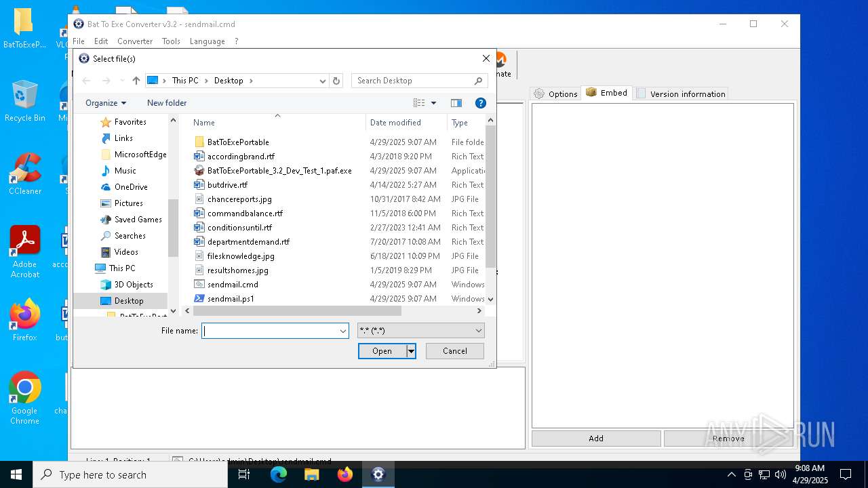
Task: Open Microsoft Edge in taskbar
Action: 279,474
